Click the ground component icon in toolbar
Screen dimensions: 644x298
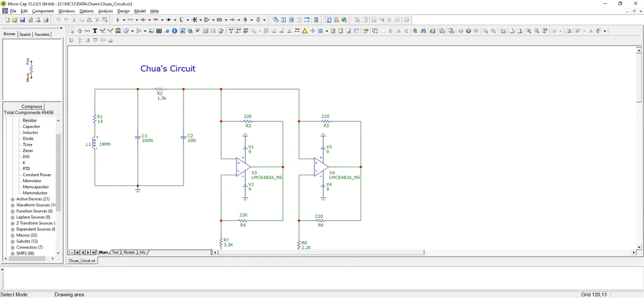pos(118,20)
